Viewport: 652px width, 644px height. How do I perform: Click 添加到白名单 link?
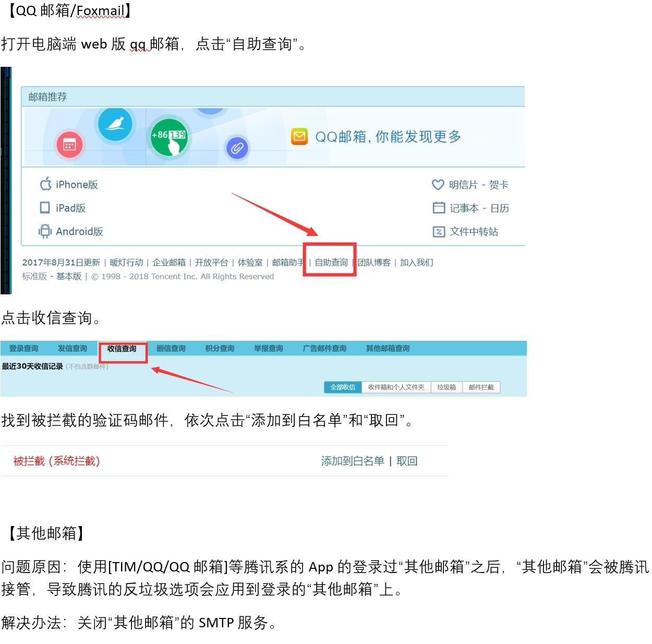click(x=353, y=461)
